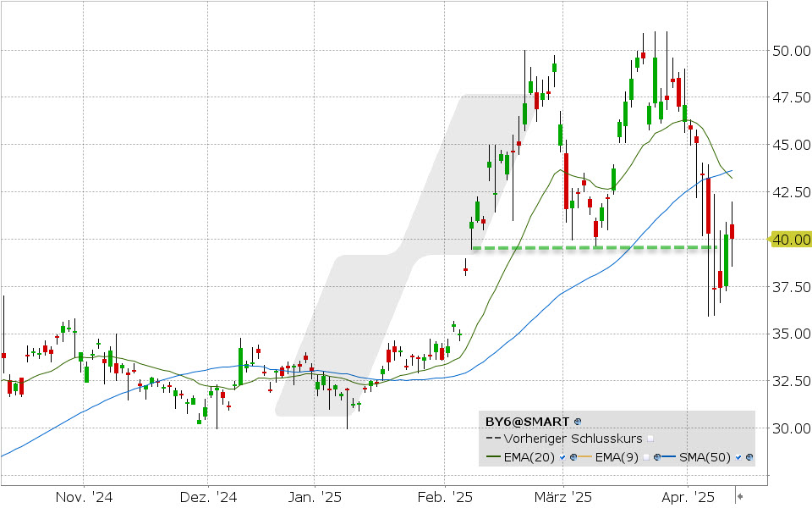Click the arrow icon at time axis end
Viewport: 812px width, 508px height.
pyautogui.click(x=741, y=497)
